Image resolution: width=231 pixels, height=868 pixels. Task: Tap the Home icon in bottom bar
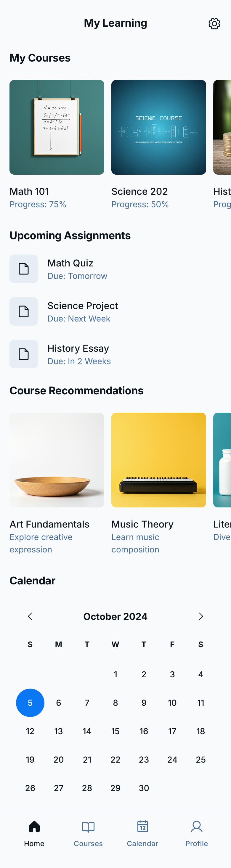pyautogui.click(x=34, y=827)
